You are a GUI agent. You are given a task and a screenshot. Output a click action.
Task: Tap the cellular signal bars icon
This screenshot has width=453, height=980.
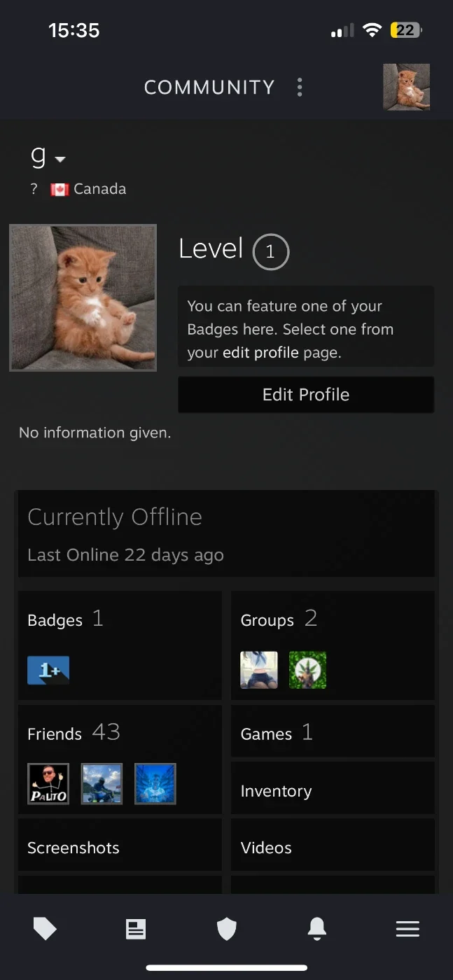point(342,31)
